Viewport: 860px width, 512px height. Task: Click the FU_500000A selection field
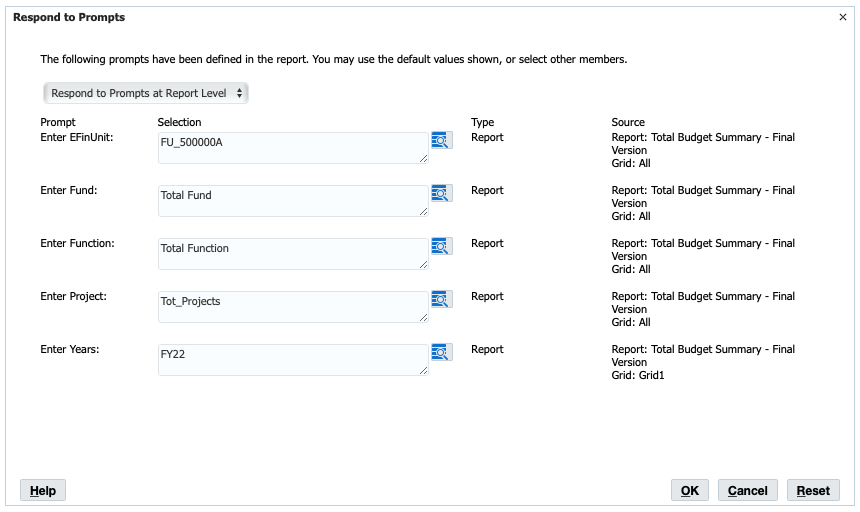click(x=293, y=147)
